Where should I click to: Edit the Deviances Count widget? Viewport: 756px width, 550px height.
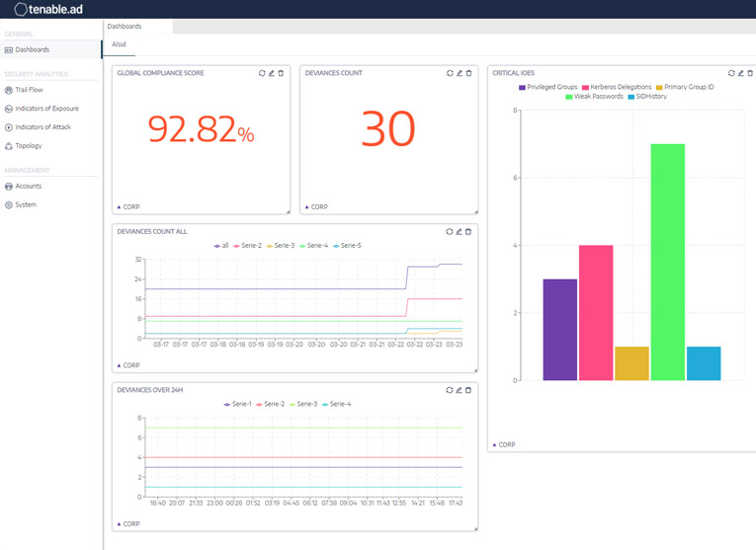[459, 73]
